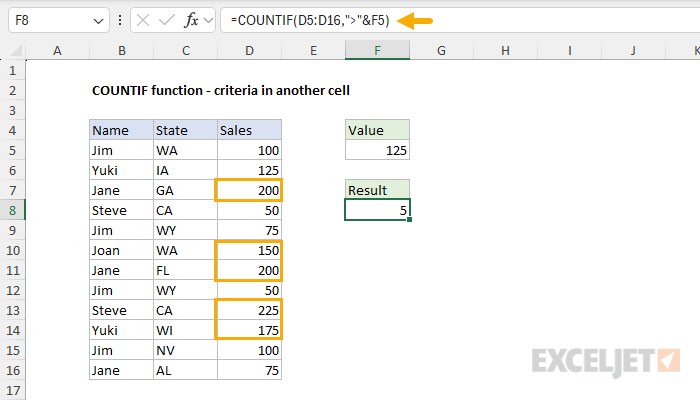This screenshot has width=700, height=400.
Task: Select column D header
Action: pos(250,50)
